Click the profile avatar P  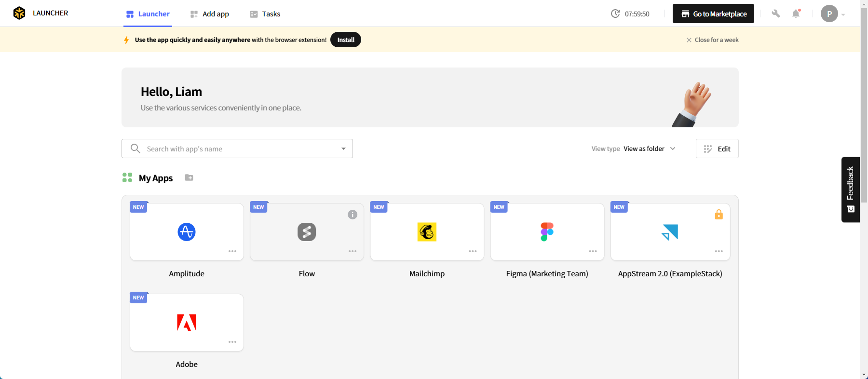point(829,14)
